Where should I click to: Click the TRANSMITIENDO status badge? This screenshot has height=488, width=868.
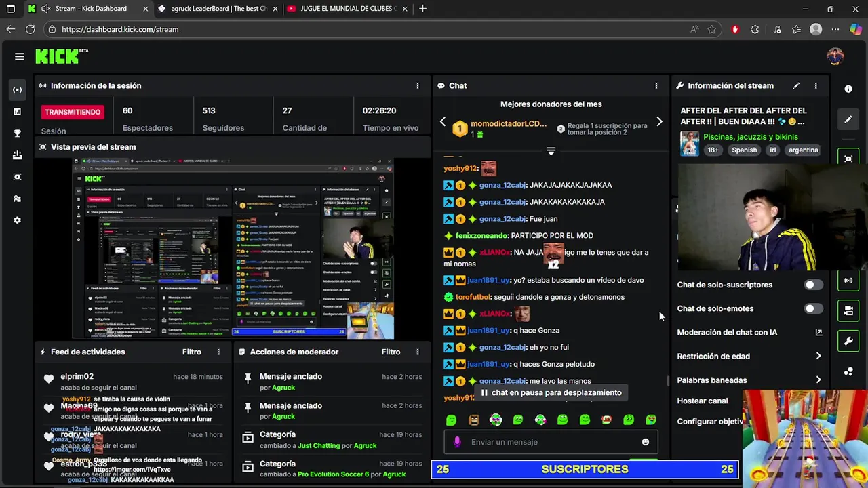click(x=73, y=112)
